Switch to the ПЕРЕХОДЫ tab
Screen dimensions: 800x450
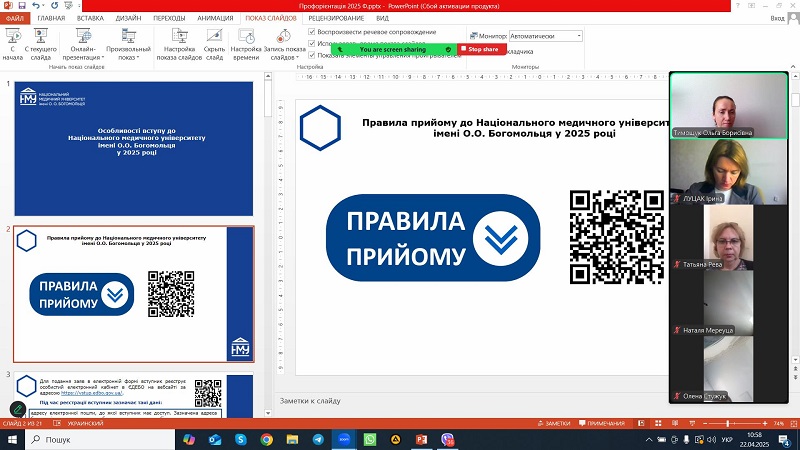(x=169, y=18)
